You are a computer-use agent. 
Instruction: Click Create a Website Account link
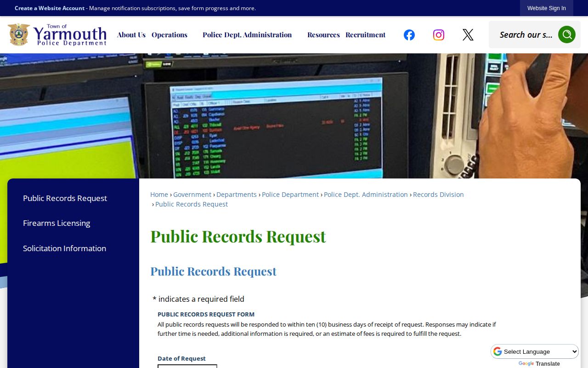click(50, 8)
